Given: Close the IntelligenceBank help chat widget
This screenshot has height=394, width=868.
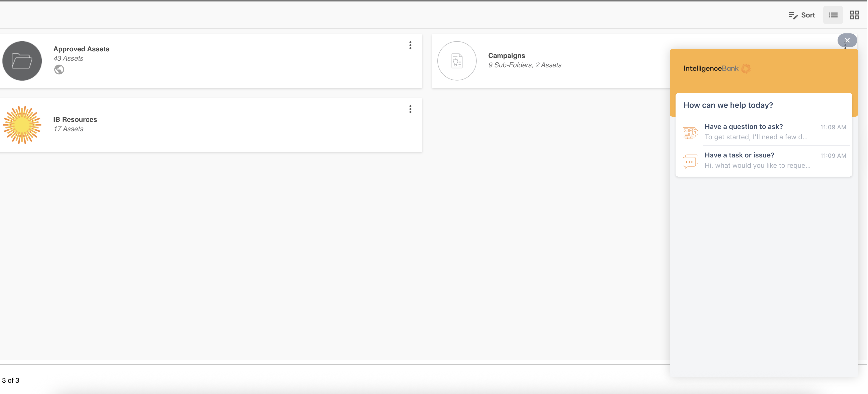Looking at the screenshot, I should [847, 41].
